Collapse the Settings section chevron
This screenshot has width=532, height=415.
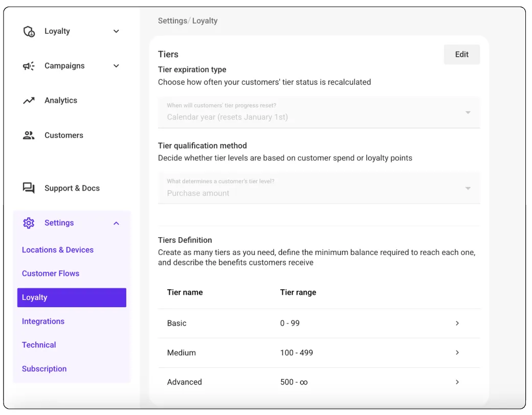116,223
